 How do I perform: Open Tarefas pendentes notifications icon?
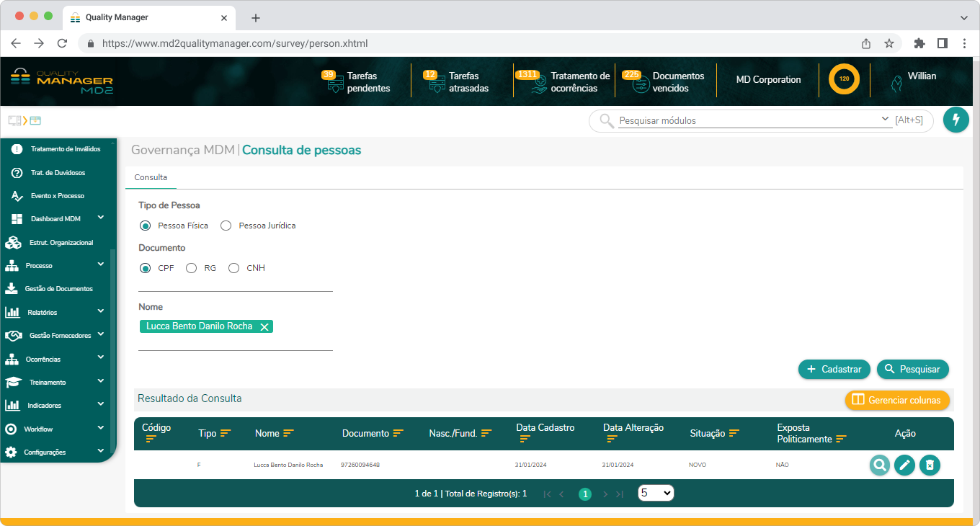tap(334, 84)
